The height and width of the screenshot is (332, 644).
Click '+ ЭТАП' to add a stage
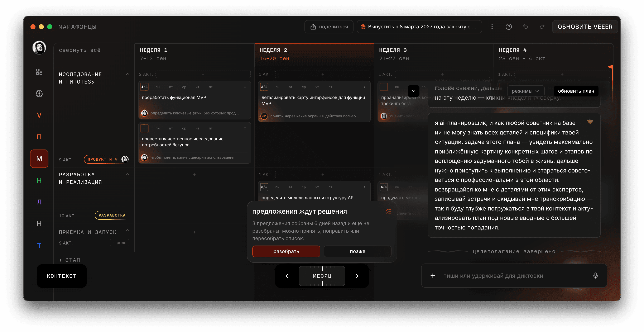coord(69,260)
